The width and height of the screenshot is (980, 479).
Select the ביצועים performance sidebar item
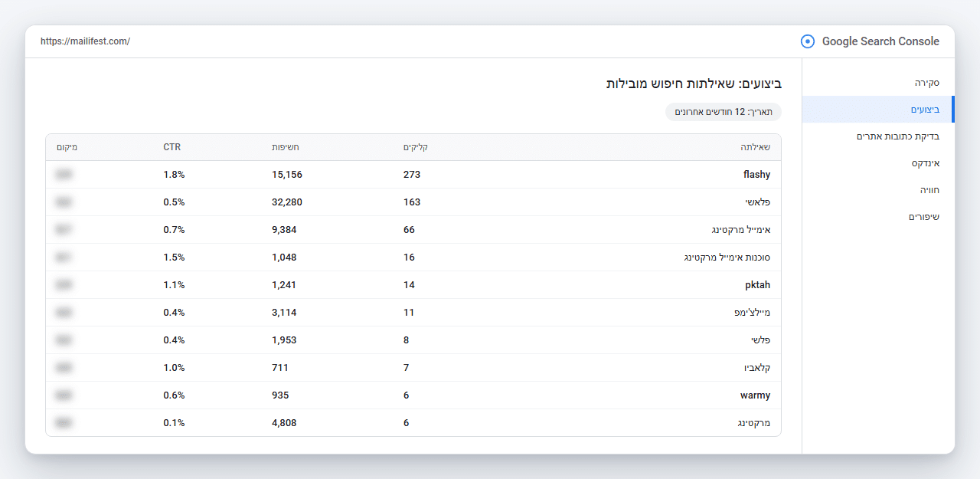click(x=878, y=110)
